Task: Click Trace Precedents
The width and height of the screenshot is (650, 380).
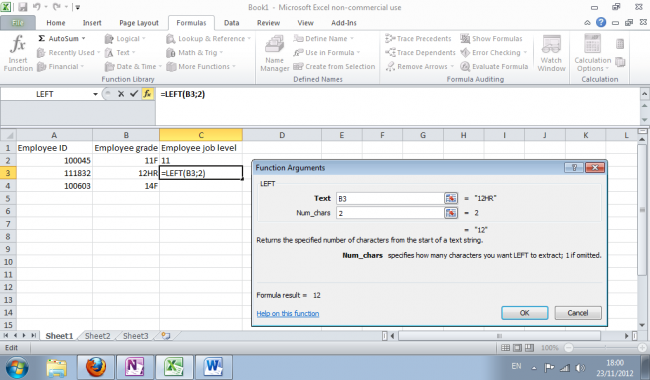Action: click(x=418, y=39)
